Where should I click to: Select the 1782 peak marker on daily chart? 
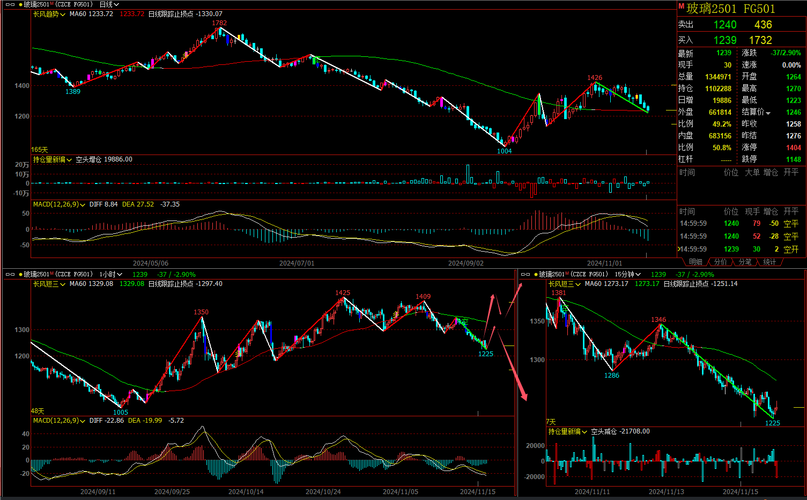coord(219,22)
